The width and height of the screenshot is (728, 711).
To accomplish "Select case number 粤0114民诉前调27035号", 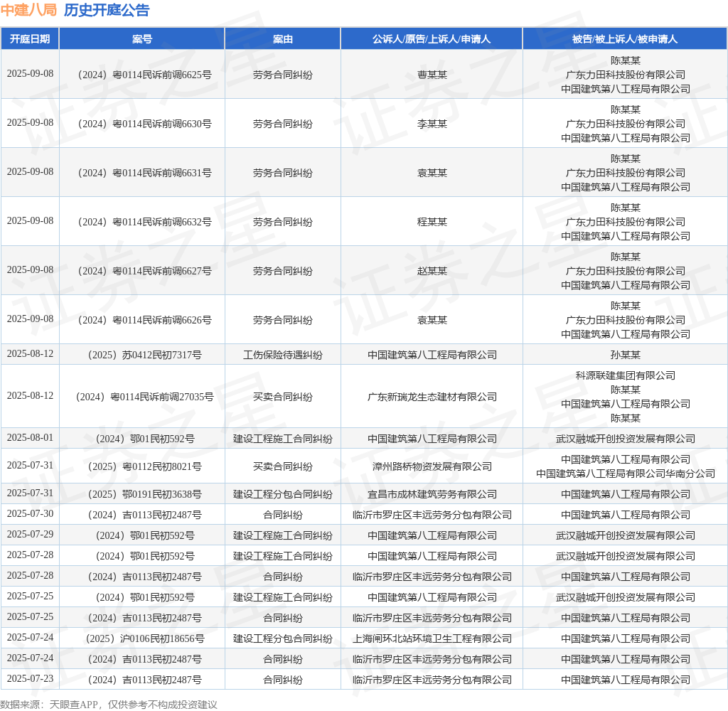I will (x=144, y=397).
